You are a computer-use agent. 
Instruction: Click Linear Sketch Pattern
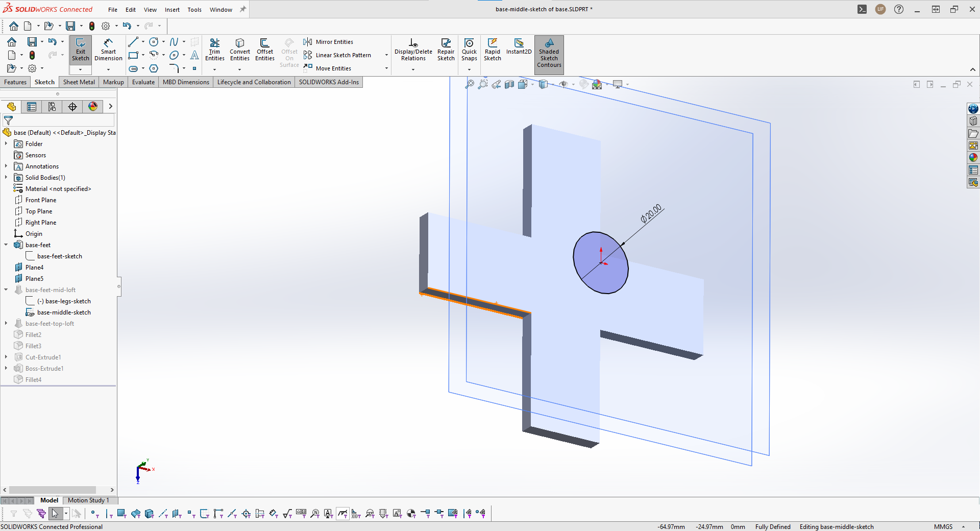click(x=337, y=55)
